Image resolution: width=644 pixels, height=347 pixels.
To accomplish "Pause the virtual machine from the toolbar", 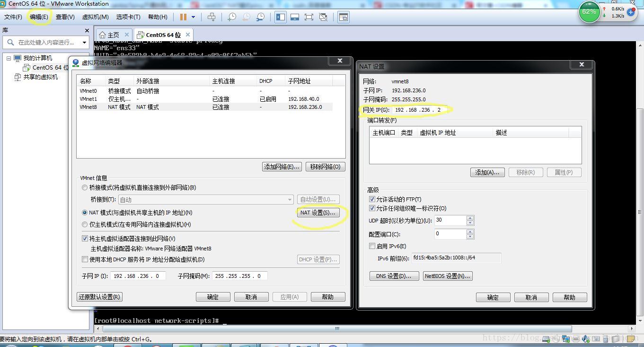I will (x=183, y=17).
